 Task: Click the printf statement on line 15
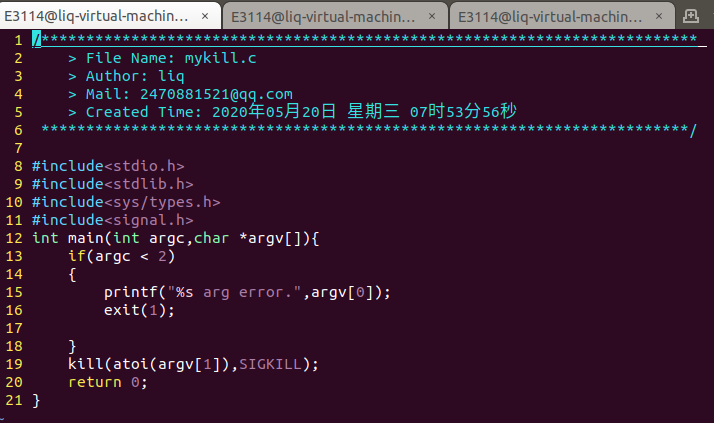click(x=247, y=292)
